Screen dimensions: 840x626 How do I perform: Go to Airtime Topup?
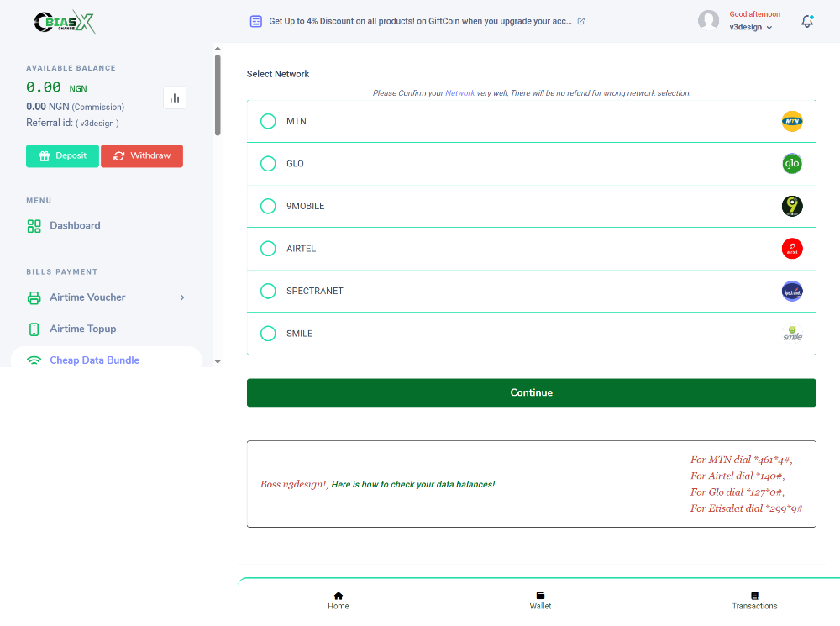81,328
